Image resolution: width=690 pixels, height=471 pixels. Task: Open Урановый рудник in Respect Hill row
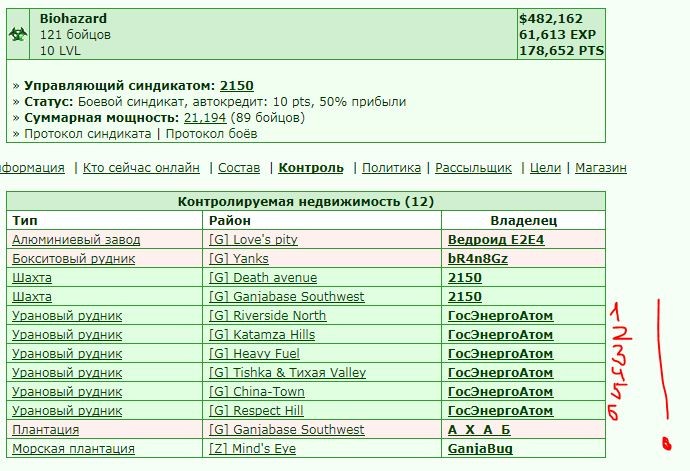point(67,410)
